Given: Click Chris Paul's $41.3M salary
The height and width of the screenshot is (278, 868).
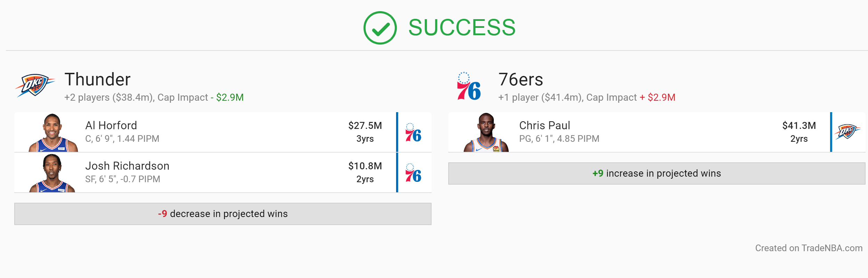Looking at the screenshot, I should click(799, 125).
